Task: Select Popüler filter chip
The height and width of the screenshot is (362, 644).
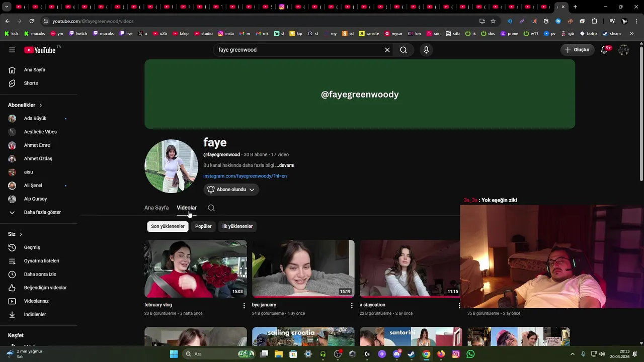Action: point(203,226)
